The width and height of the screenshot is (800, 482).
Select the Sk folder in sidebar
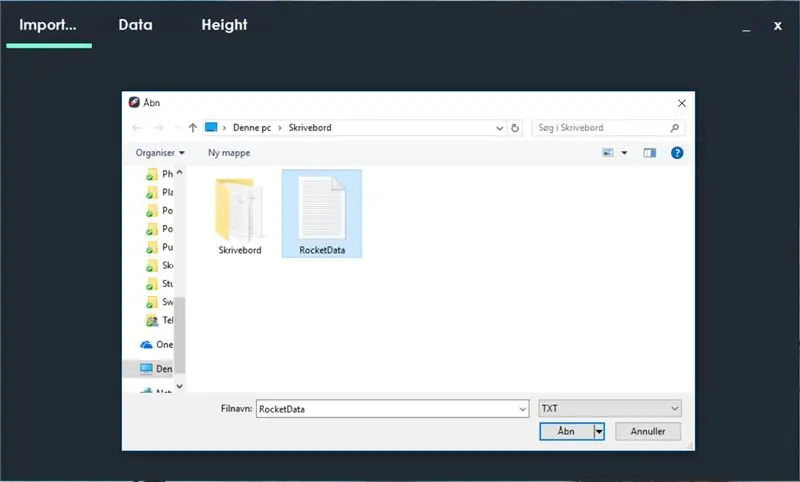(159, 266)
